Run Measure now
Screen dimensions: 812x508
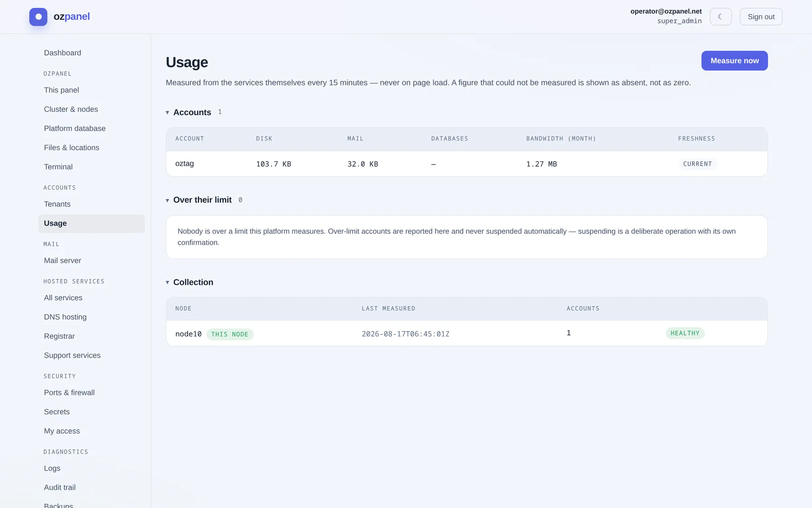(734, 61)
